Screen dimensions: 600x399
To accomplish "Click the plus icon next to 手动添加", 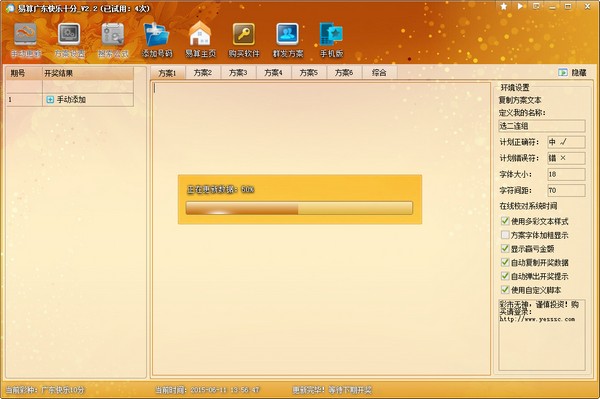I will (x=50, y=99).
